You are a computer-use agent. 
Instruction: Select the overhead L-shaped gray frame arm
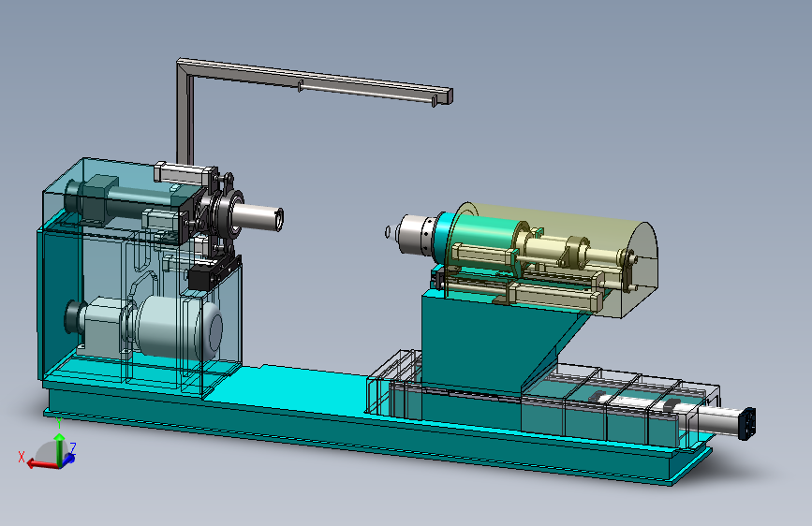click(314, 83)
